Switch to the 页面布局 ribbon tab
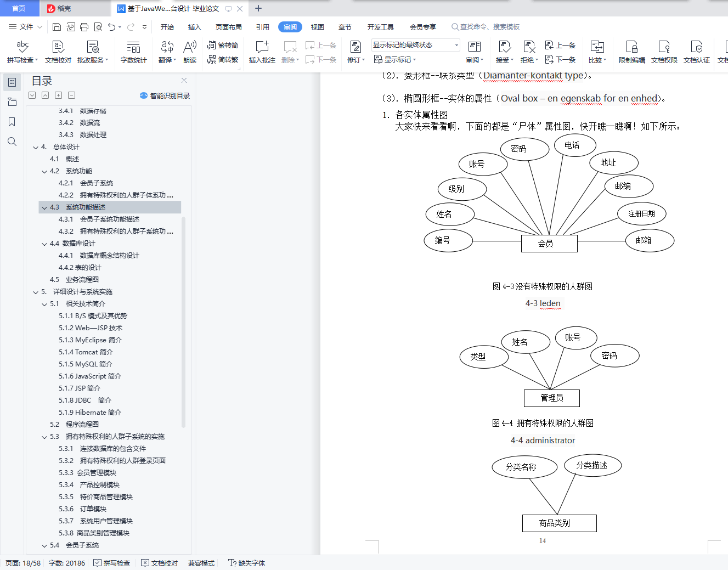Screen dimensions: 728x570 coord(229,27)
